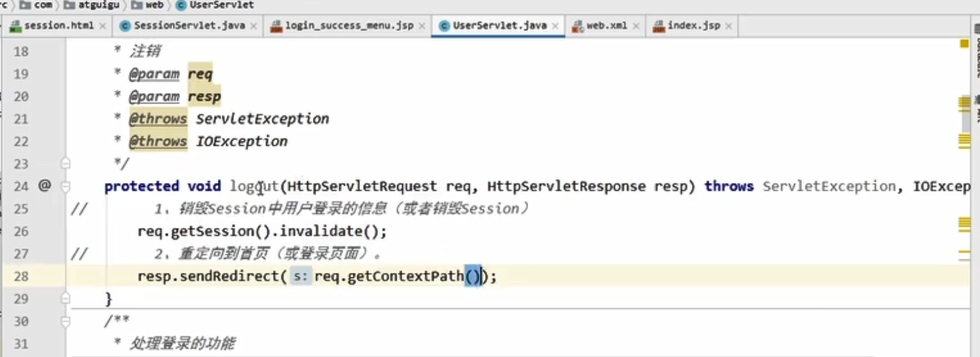Click the SessionServlet.java class icon in tab
Image resolution: width=980 pixels, height=357 pixels.
click(124, 26)
